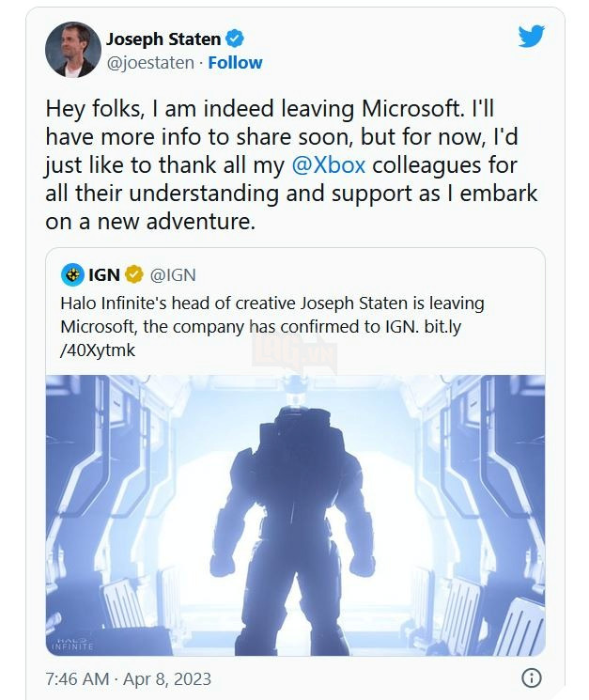589x700 pixels.
Task: Click the @joestaten handle
Action: 149,63
